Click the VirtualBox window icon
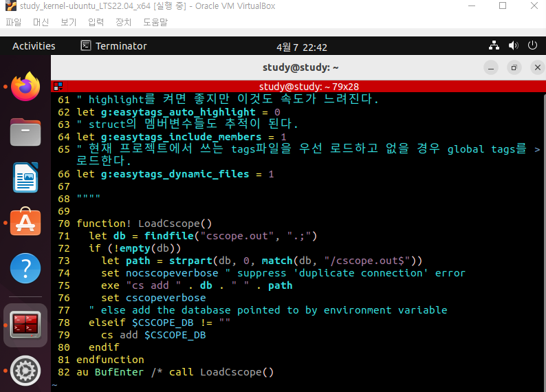Viewport: 546px width, 392px height. coord(11,6)
